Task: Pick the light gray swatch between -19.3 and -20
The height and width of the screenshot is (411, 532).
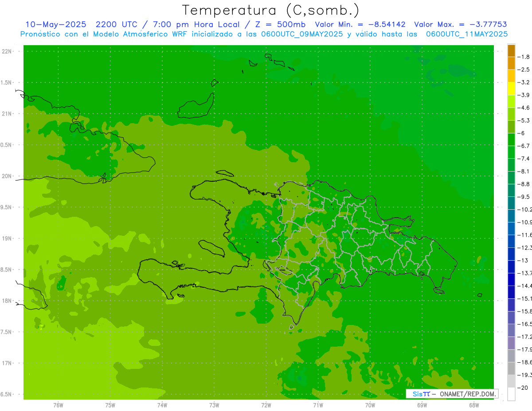Action: pos(511,381)
